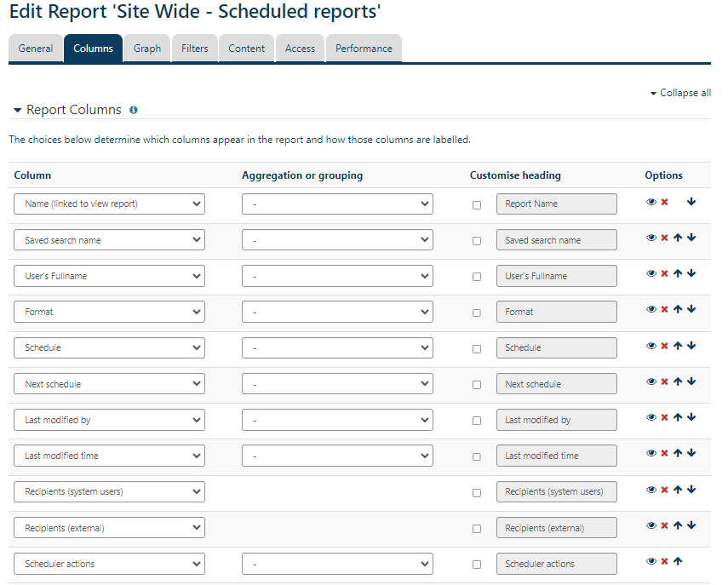728x585 pixels.
Task: Tick customise heading checkbox for Format
Action: point(477,313)
